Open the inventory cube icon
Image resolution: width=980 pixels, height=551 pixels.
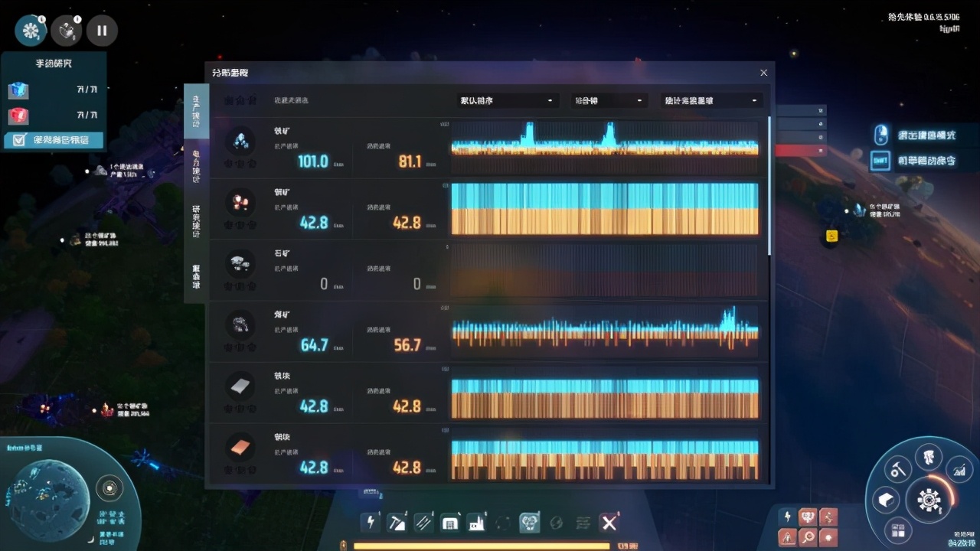[x=886, y=500]
